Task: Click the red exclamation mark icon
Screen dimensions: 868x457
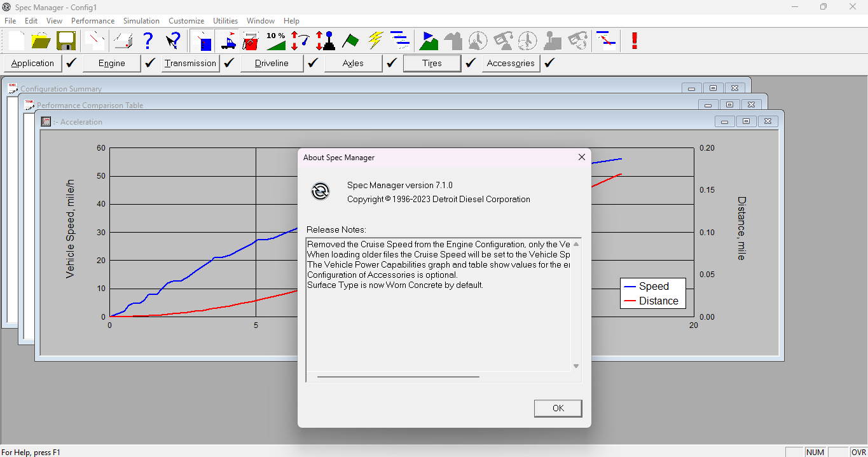Action: 634,41
